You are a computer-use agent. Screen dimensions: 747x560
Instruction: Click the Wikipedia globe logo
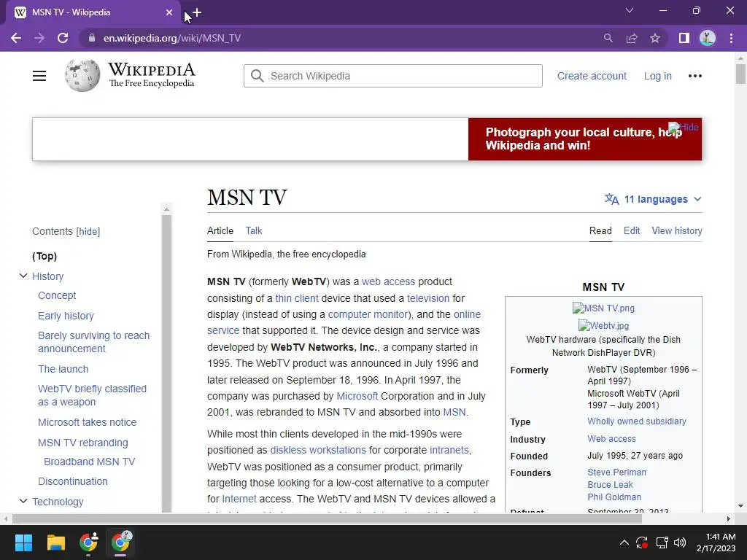(82, 75)
